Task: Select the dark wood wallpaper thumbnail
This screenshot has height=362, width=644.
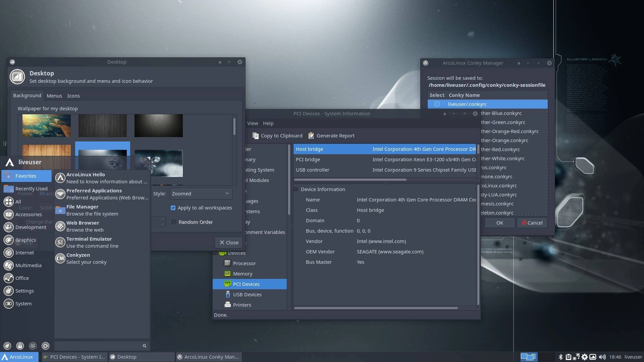Action: 103,126
